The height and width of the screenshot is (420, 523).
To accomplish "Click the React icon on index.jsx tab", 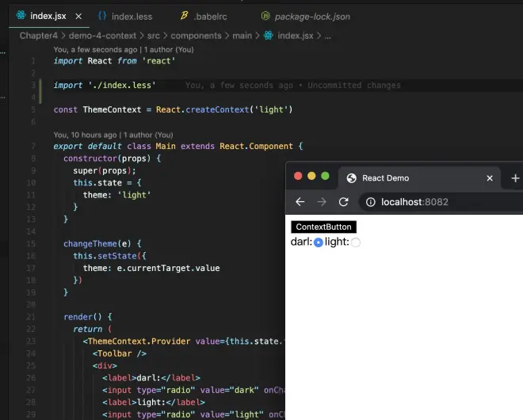I will tap(21, 15).
